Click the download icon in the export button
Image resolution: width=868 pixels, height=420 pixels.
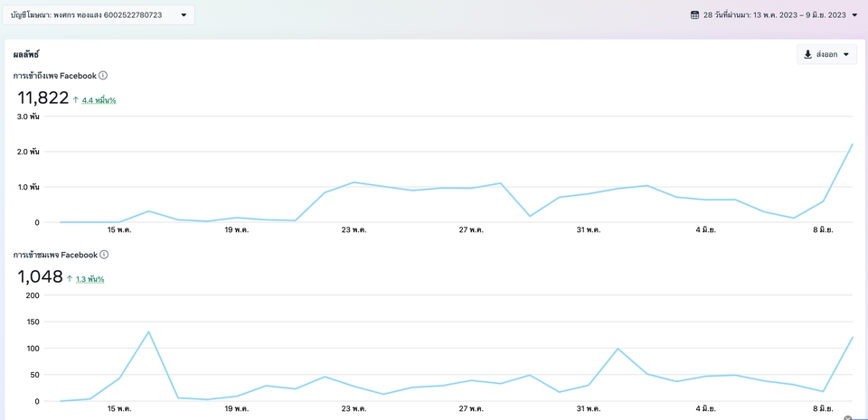(807, 54)
